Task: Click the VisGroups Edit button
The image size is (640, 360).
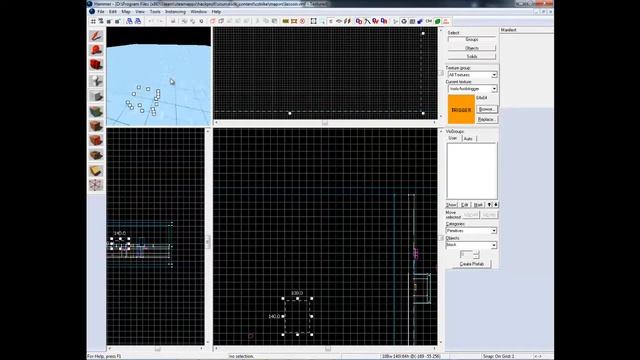Action: point(464,205)
